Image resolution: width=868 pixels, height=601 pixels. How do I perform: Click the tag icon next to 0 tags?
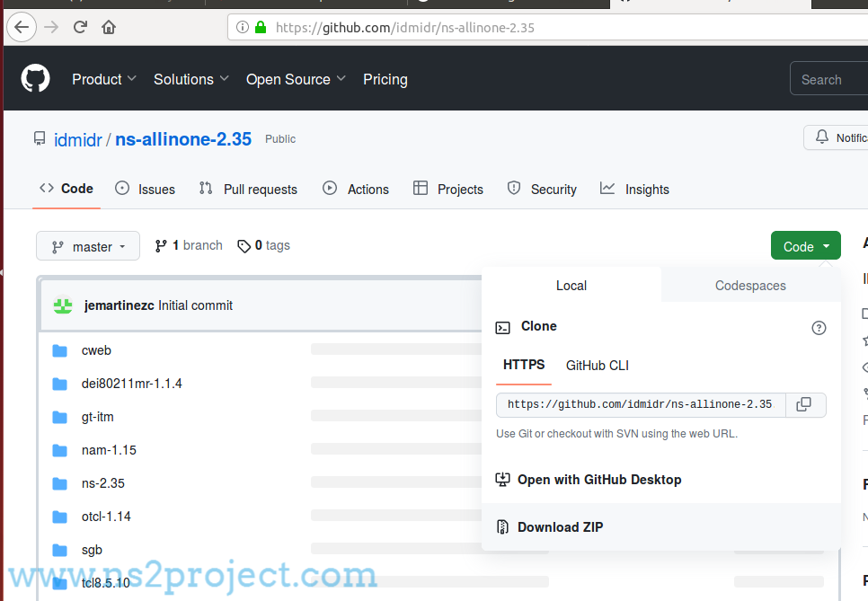(244, 246)
